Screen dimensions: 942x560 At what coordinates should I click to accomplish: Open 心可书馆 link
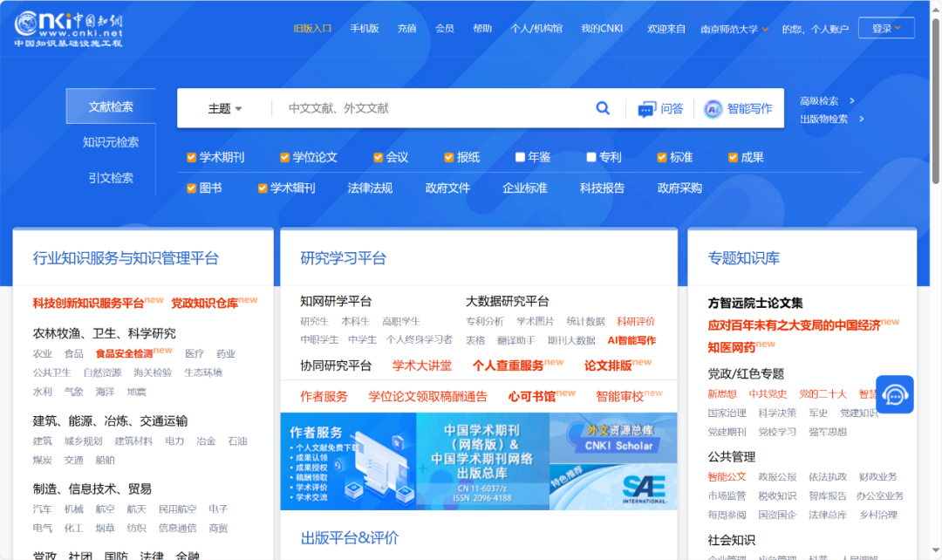[532, 397]
